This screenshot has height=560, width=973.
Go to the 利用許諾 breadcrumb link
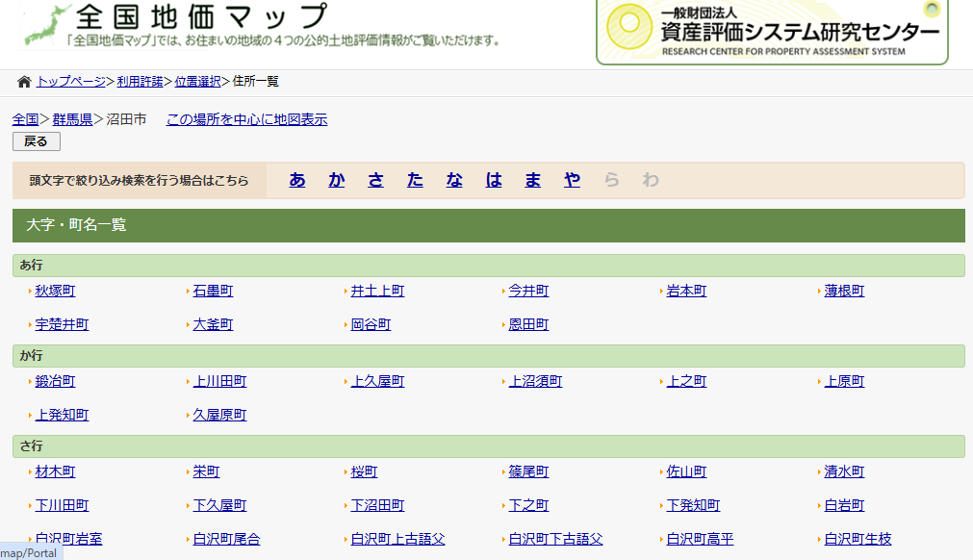(x=140, y=82)
